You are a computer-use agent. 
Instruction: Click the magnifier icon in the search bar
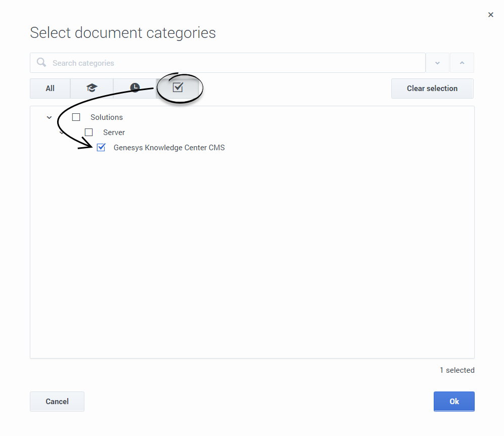(x=41, y=63)
